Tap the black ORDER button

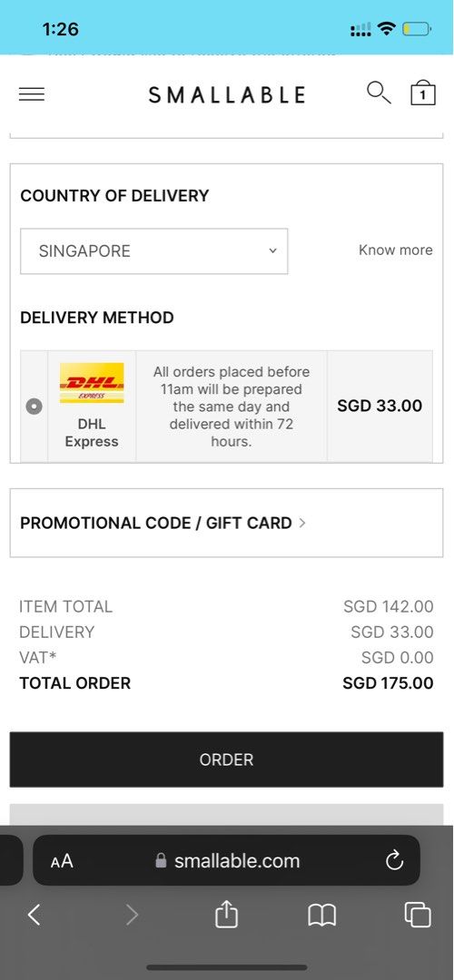tap(226, 759)
